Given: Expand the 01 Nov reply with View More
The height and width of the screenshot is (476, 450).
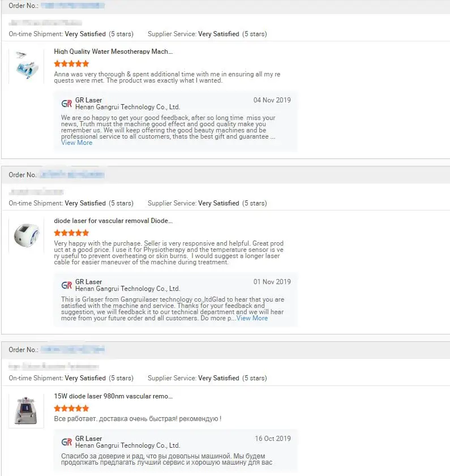Looking at the screenshot, I should pos(252,318).
